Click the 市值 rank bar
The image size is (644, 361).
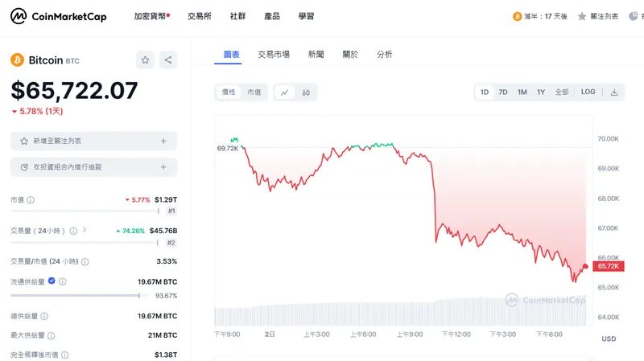(x=85, y=211)
